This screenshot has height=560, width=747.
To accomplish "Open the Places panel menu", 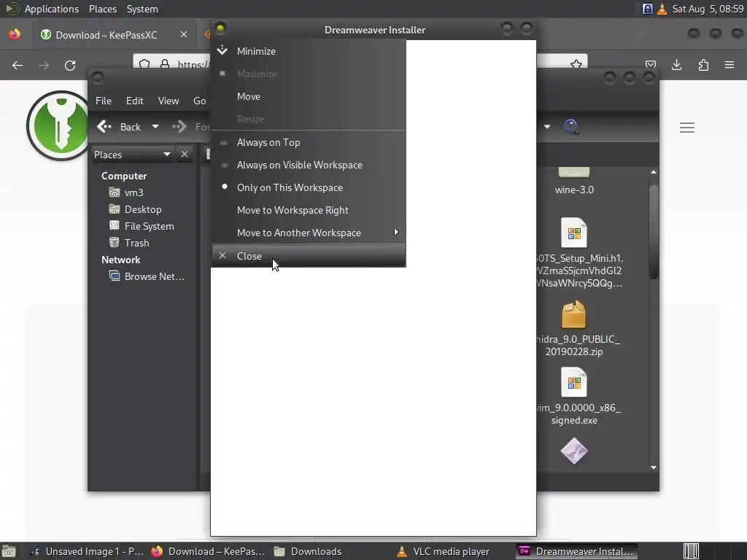I will click(x=102, y=9).
